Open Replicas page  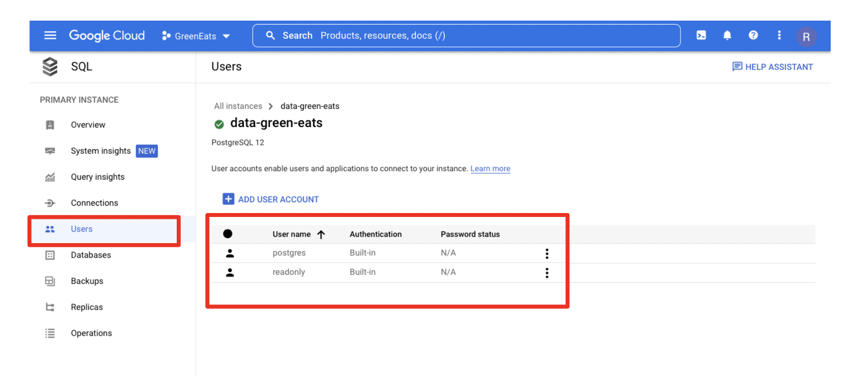pos(87,307)
